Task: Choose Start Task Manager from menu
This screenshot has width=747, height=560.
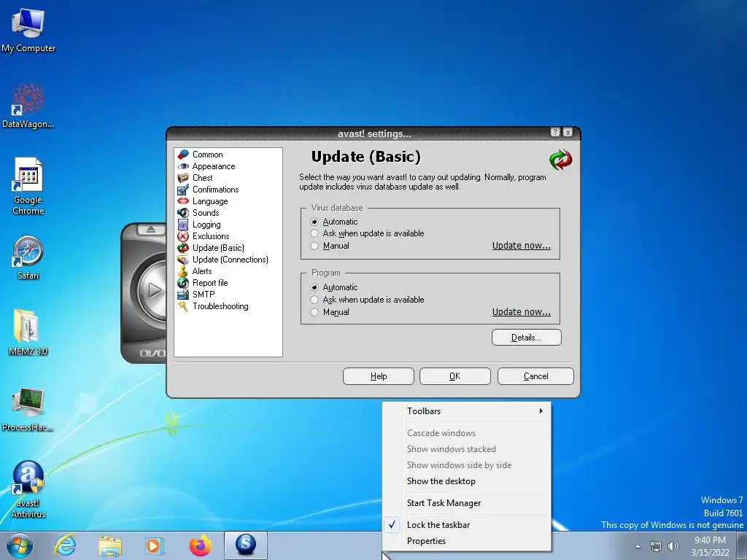Action: [467, 503]
